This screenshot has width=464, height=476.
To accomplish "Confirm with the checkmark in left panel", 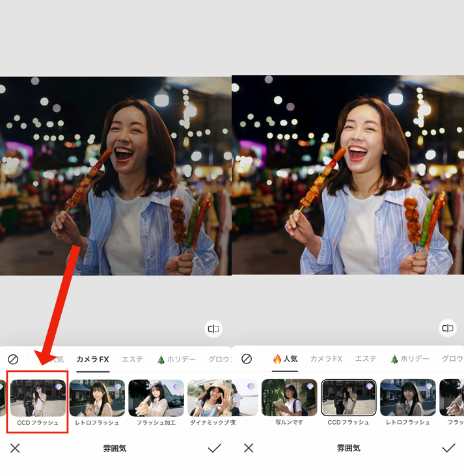I will (x=214, y=448).
